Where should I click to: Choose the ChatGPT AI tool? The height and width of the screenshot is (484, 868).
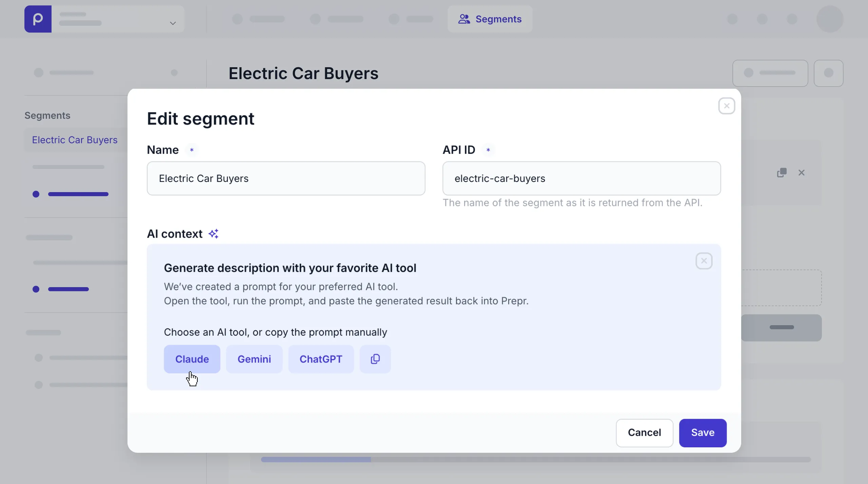click(321, 359)
